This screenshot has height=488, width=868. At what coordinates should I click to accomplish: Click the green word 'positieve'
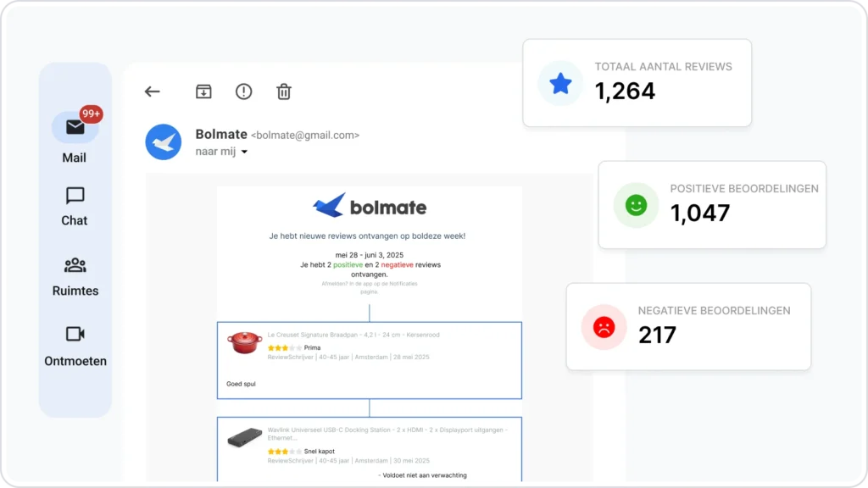click(x=348, y=265)
